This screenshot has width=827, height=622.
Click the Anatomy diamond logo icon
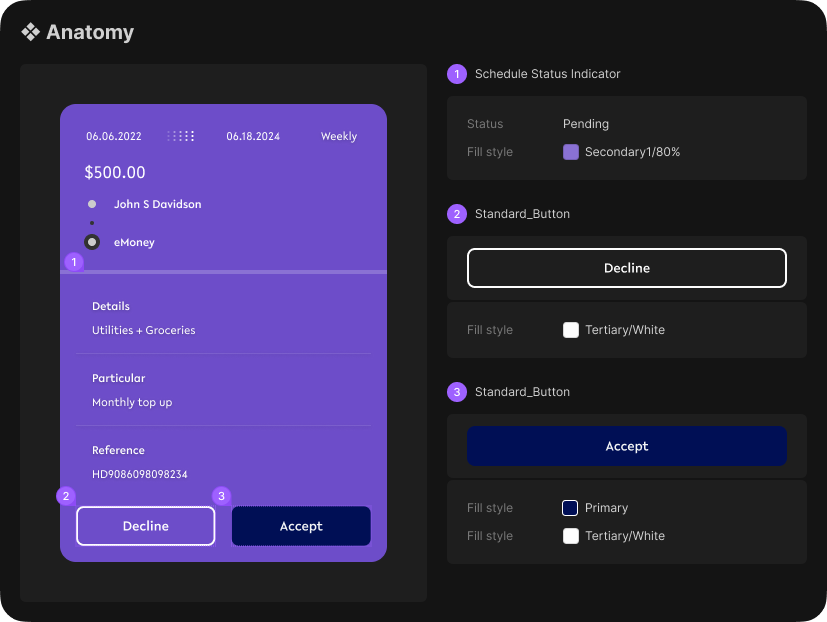tap(31, 32)
